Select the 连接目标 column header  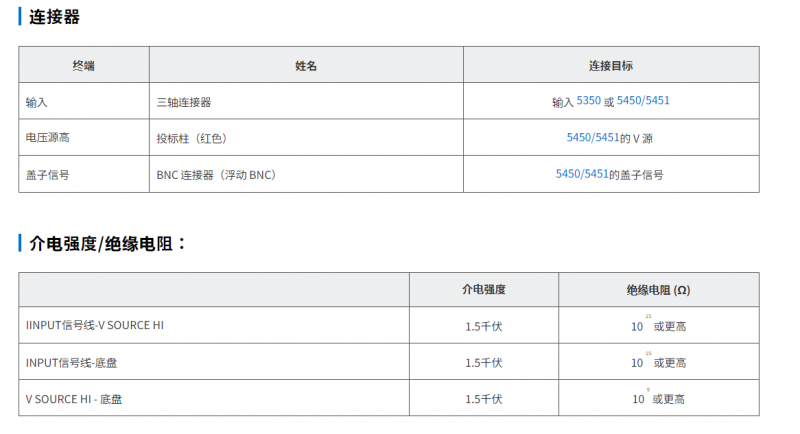point(610,65)
